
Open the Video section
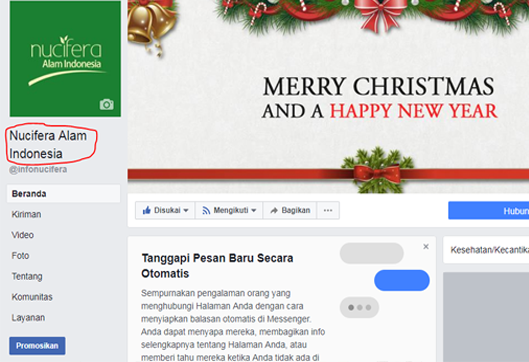click(23, 235)
